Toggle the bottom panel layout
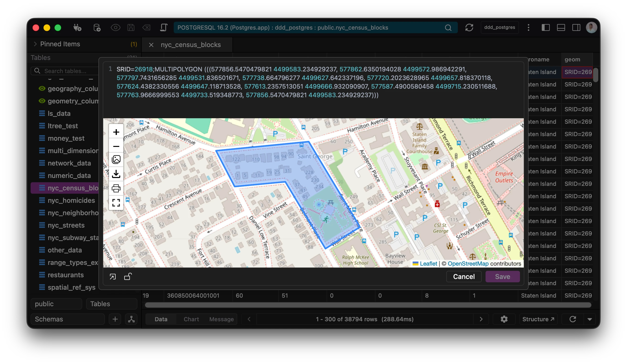This screenshot has height=364, width=627. coord(561,28)
